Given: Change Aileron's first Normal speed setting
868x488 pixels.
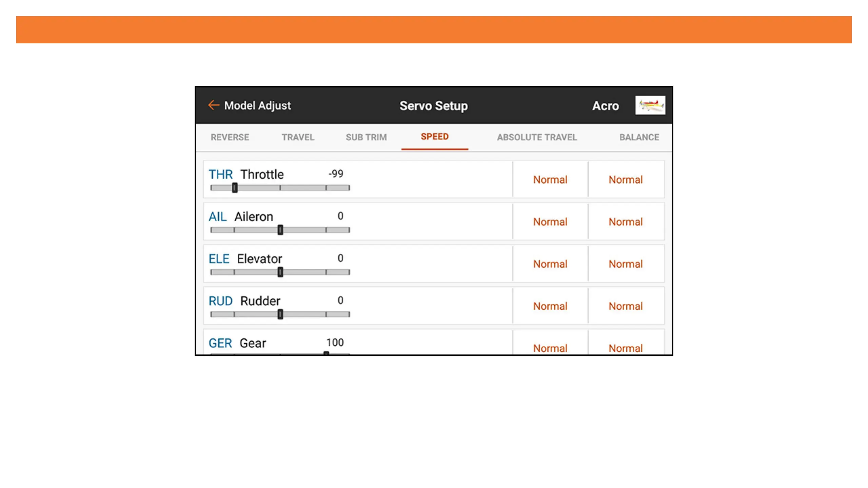Looking at the screenshot, I should 550,222.
